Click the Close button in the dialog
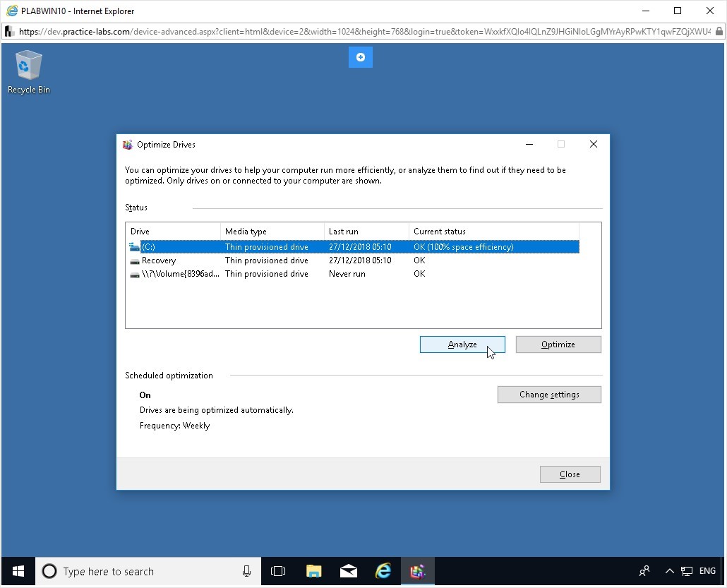 tap(570, 474)
